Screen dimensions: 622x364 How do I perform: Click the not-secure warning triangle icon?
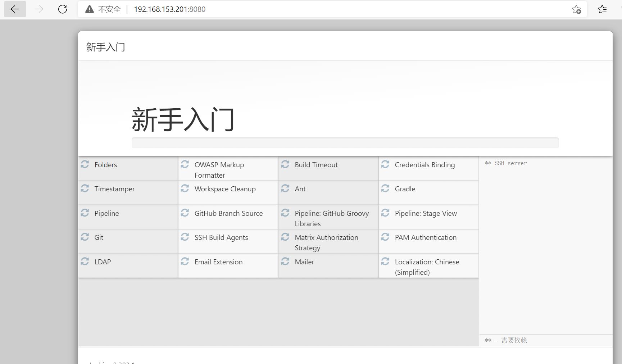pos(90,9)
